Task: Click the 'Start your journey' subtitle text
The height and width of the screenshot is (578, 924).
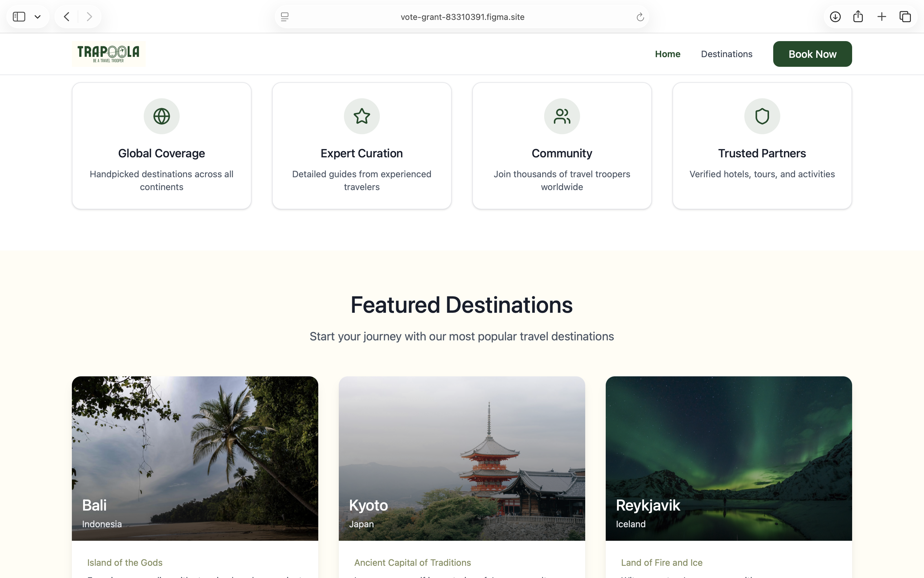Action: click(462, 337)
